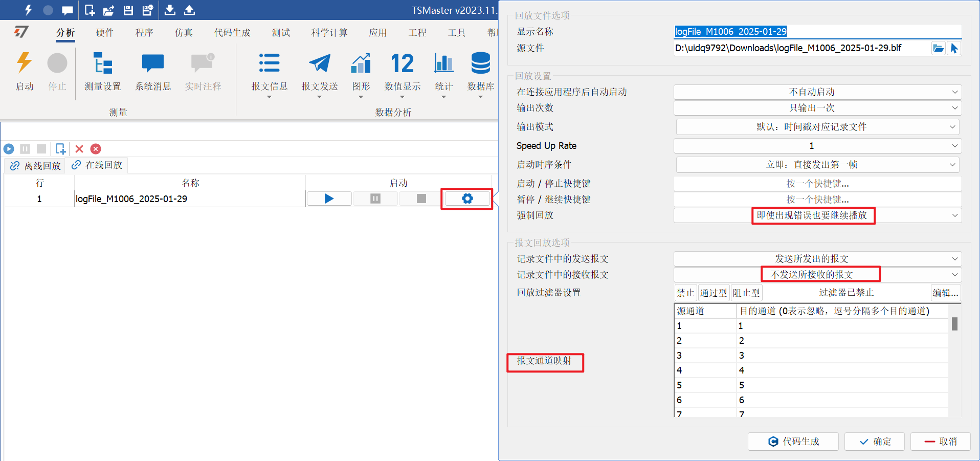Open gear settings for logFile row

click(467, 199)
